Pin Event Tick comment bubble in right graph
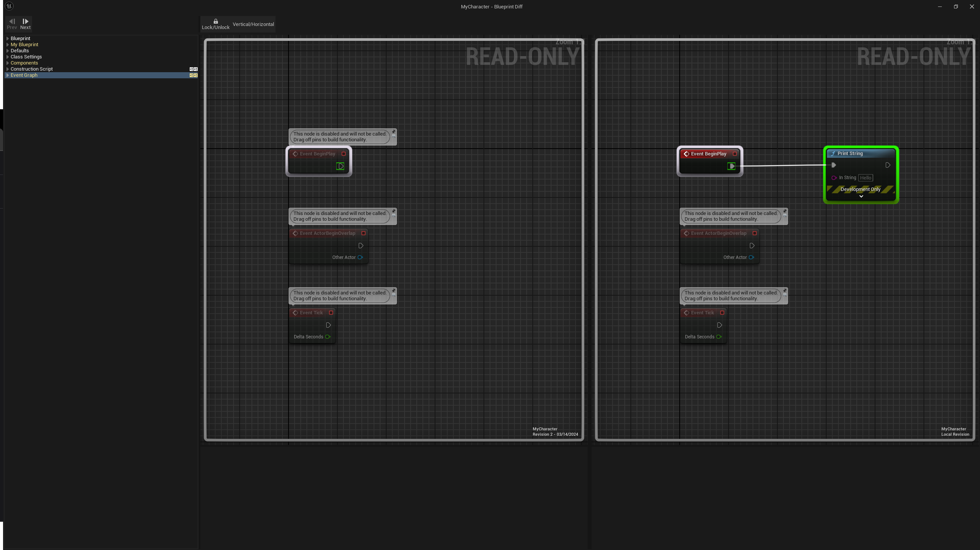 click(x=785, y=291)
